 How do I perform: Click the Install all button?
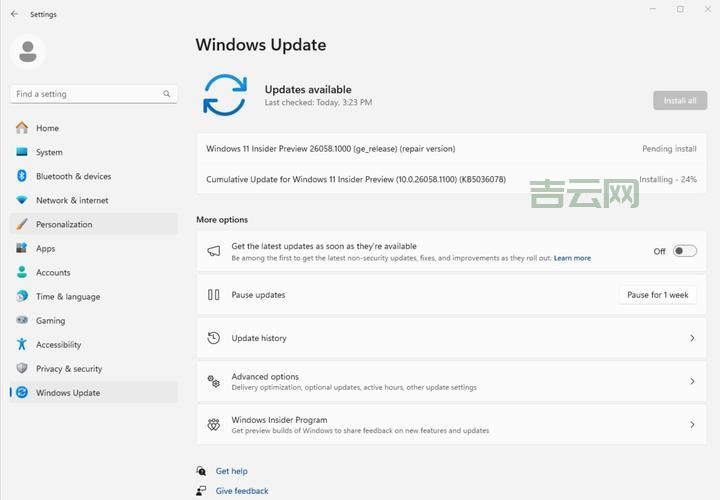pyautogui.click(x=680, y=101)
